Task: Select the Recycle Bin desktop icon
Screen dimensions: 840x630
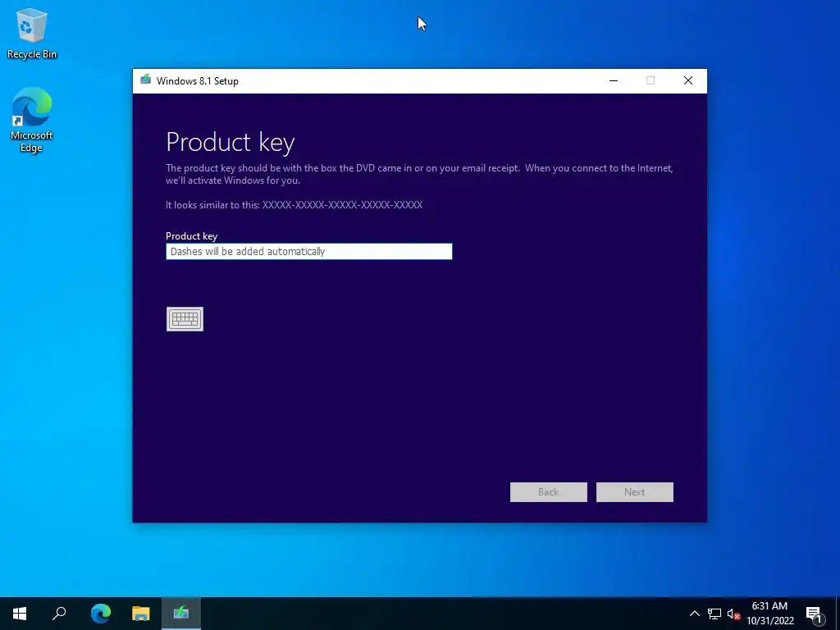Action: pyautogui.click(x=32, y=34)
